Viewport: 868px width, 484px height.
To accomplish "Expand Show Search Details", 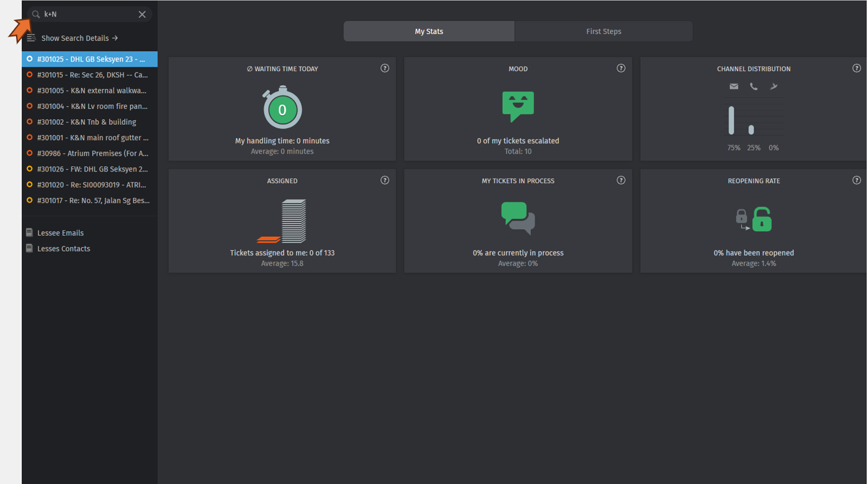I will (x=79, y=38).
